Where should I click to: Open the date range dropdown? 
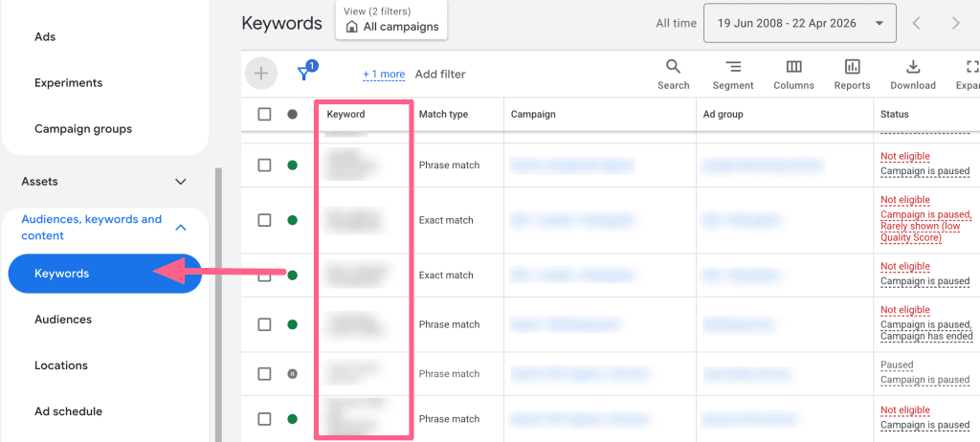(800, 24)
